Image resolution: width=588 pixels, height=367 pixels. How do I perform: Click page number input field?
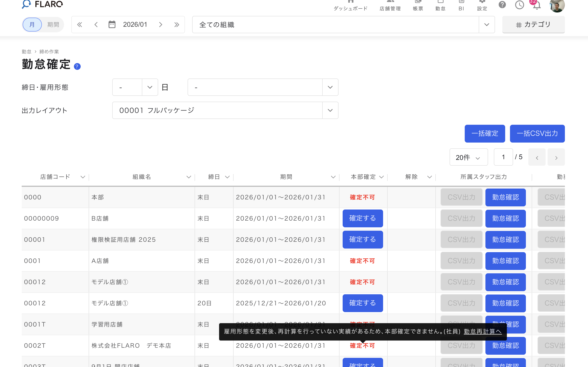tap(503, 157)
